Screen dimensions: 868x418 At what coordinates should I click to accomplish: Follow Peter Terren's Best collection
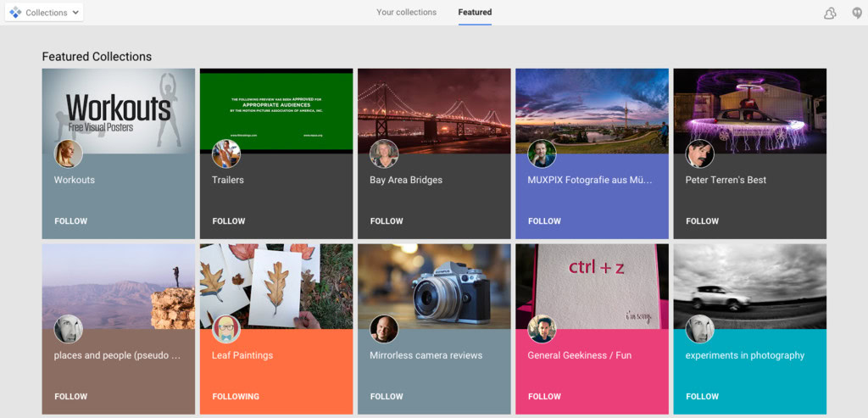click(x=702, y=221)
